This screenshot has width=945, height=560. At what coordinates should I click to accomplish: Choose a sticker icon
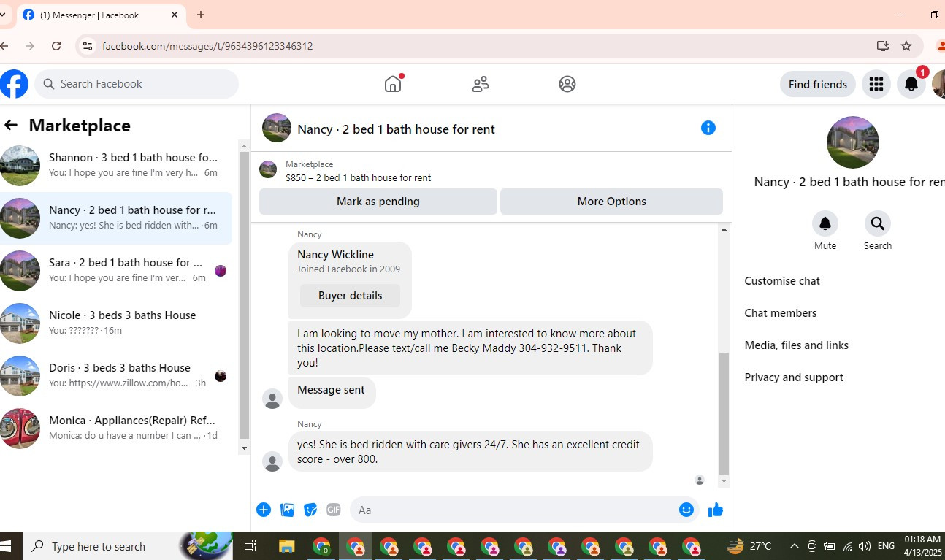[x=310, y=510]
